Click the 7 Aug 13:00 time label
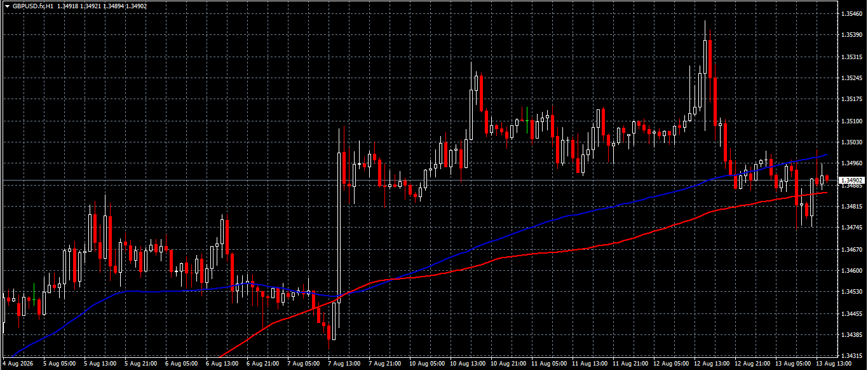 pyautogui.click(x=342, y=364)
